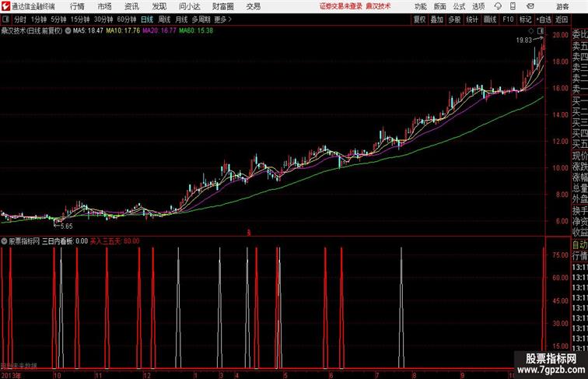Click the 通达信 red logo icon
The width and height of the screenshot is (588, 379).
(5, 6)
